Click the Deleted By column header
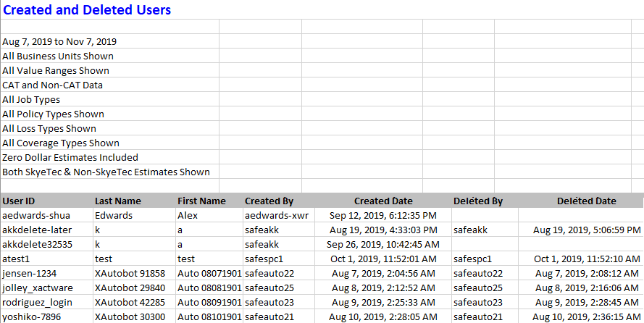The image size is (644, 323). [x=478, y=201]
